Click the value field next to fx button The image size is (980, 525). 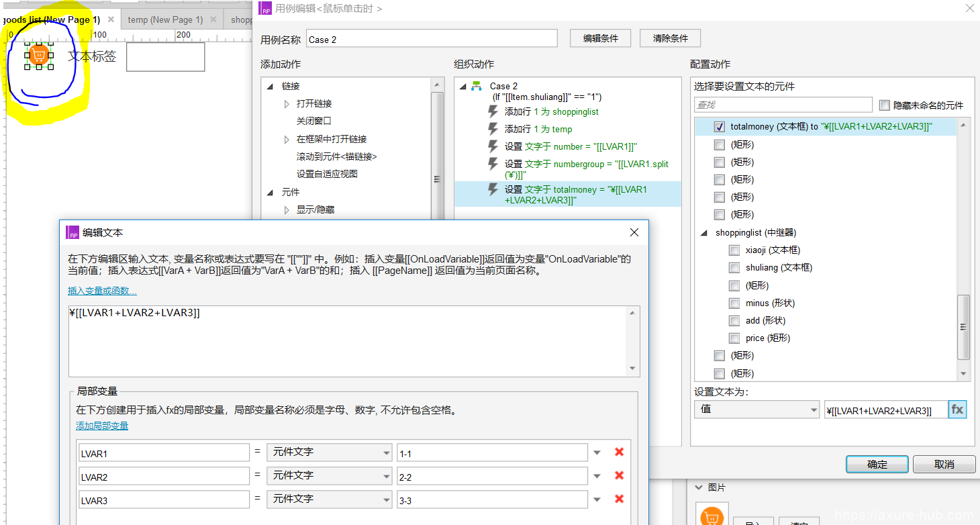pyautogui.click(x=886, y=411)
